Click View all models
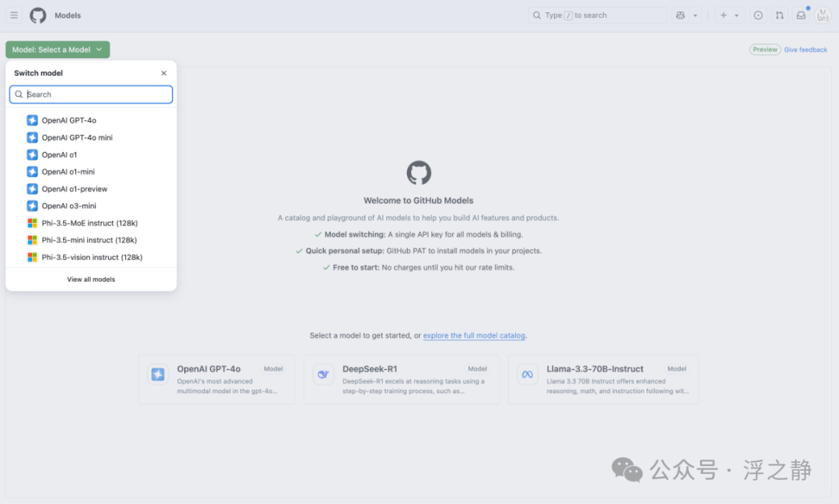 click(91, 280)
